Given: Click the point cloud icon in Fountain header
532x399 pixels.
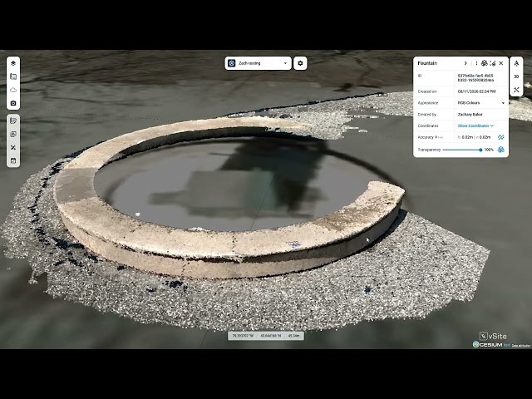Looking at the screenshot, I should click(484, 63).
